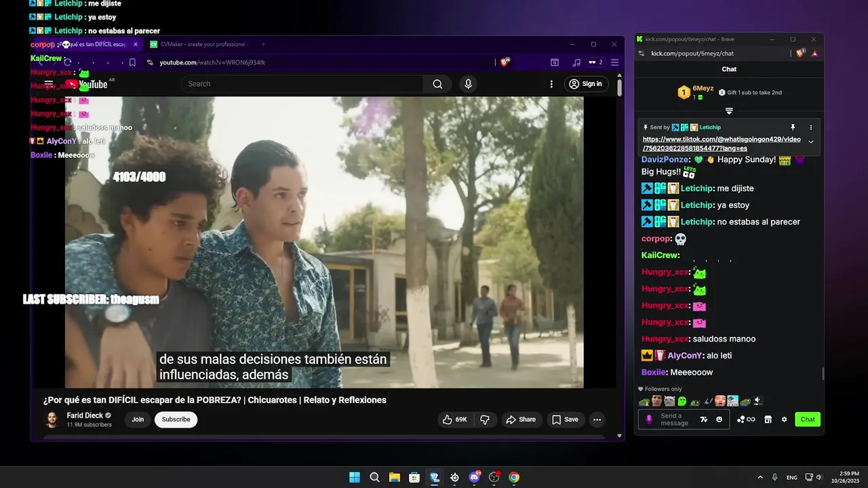This screenshot has width=868, height=488.
Task: Open Windows Start button on taskbar
Action: pos(355,477)
